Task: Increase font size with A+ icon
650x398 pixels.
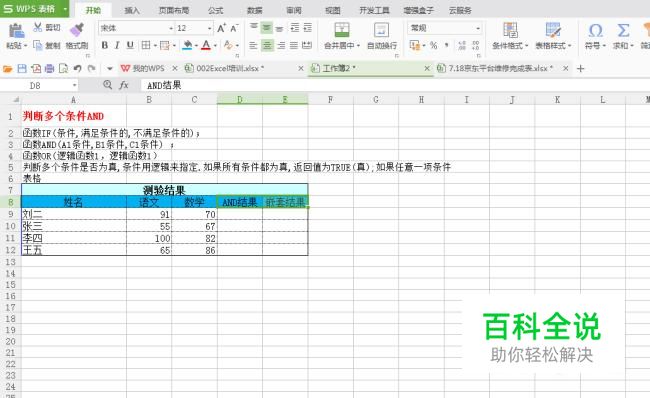Action: (x=221, y=28)
